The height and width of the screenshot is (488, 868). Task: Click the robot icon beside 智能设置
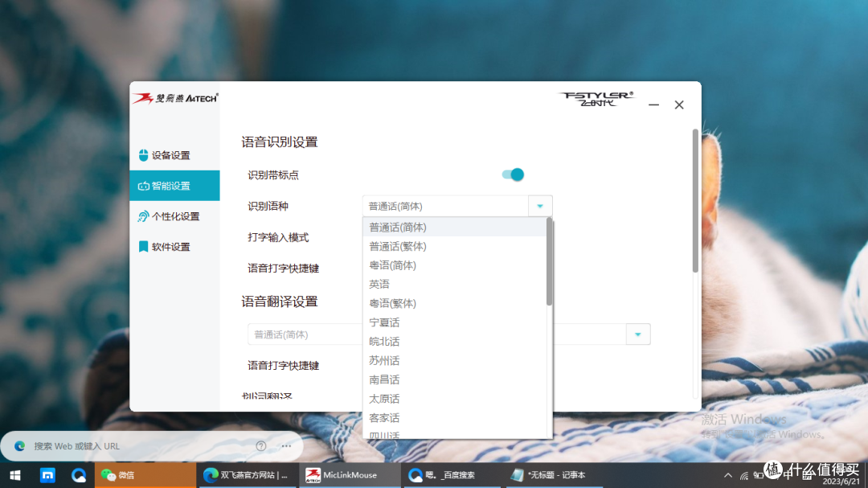143,187
